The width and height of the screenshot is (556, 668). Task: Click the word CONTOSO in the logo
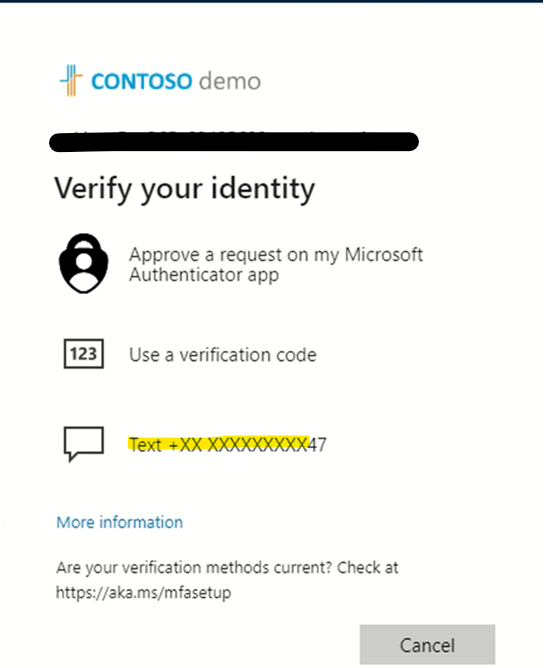pyautogui.click(x=142, y=81)
